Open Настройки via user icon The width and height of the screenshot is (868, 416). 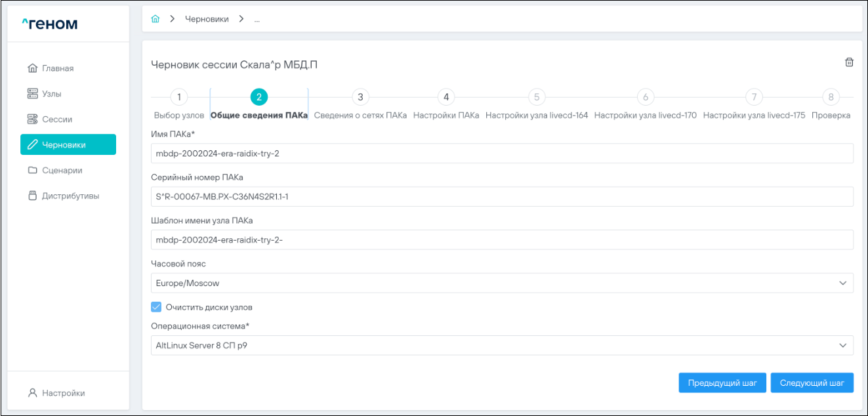click(32, 393)
